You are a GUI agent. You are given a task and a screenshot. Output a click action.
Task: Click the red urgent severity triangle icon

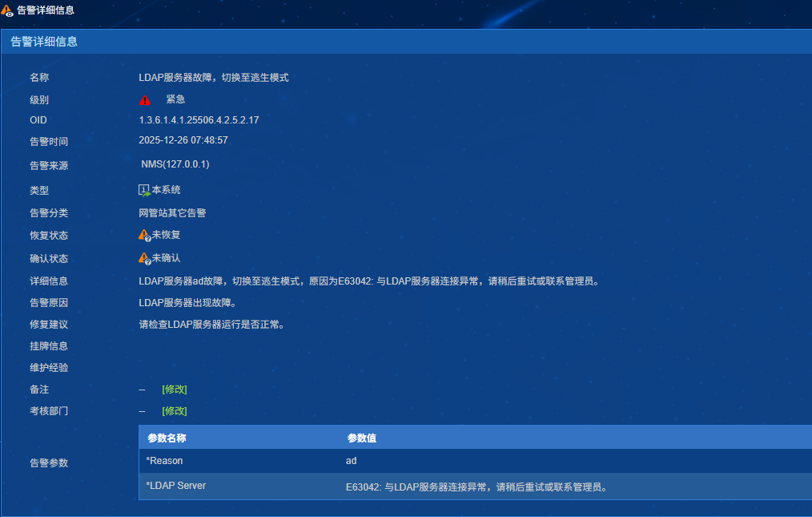[145, 100]
